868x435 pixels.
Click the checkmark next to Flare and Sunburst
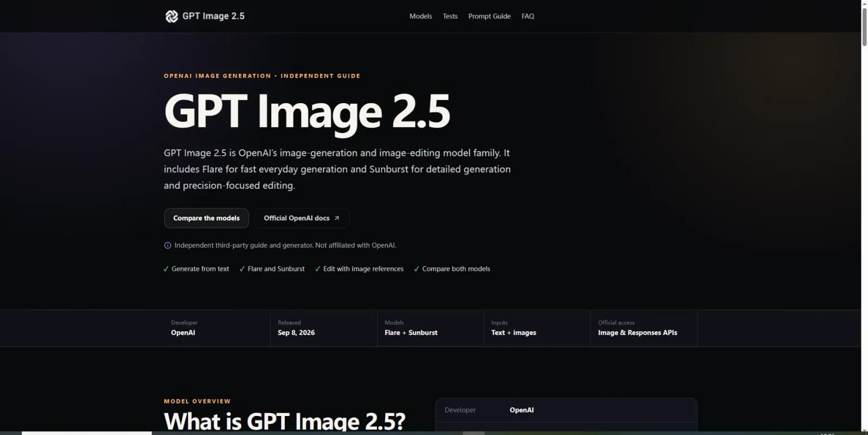click(x=242, y=269)
